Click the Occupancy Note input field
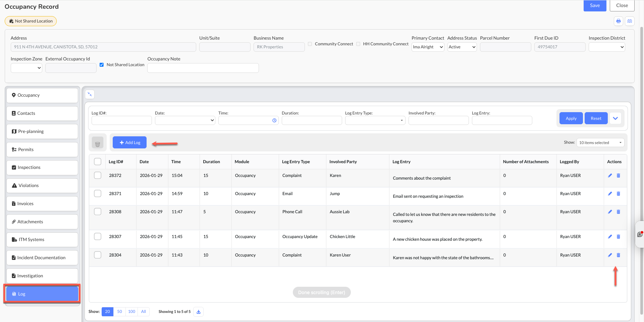Viewport: 644px width, 322px height. tap(203, 68)
